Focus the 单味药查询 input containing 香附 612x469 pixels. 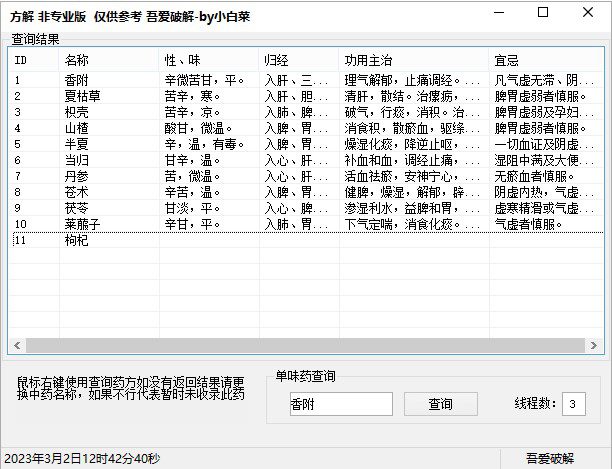click(x=341, y=404)
